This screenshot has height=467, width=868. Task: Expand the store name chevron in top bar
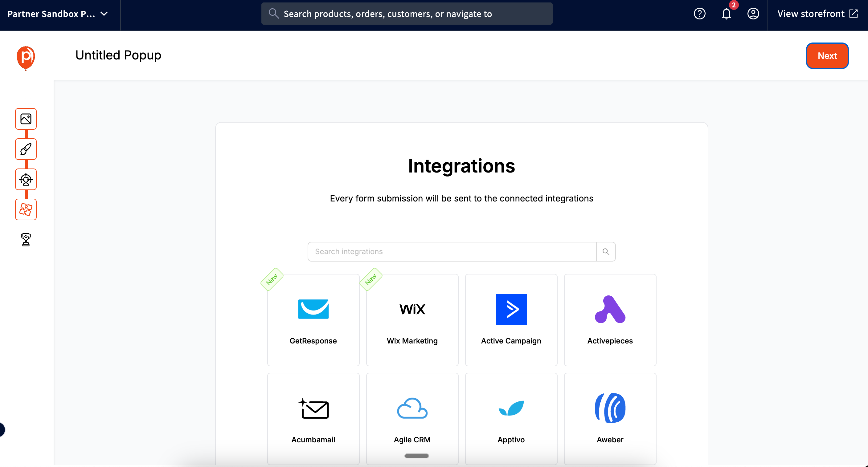104,14
